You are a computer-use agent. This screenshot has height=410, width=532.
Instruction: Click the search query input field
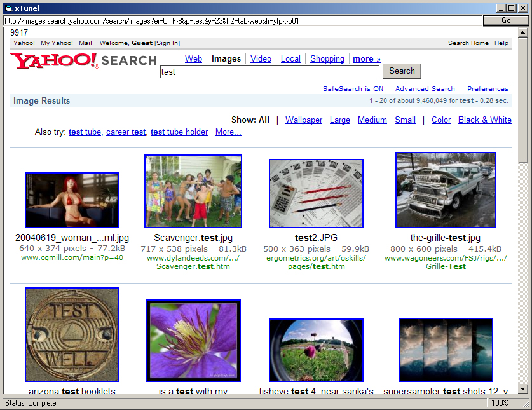pyautogui.click(x=269, y=72)
